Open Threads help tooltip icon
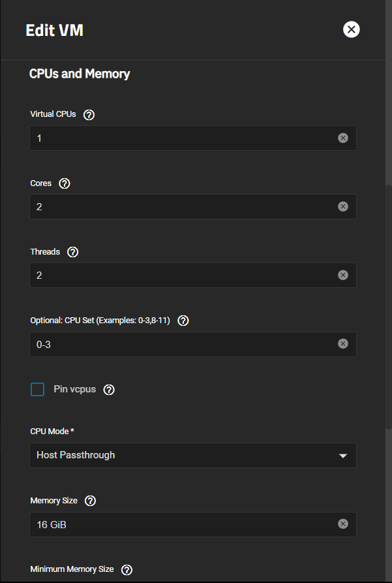 pos(72,252)
